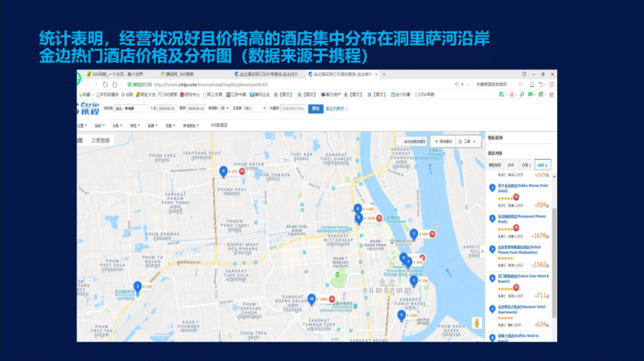Image resolution: width=644 pixels, height=361 pixels.
Task: Click the Ctrip logo
Action: (x=89, y=109)
